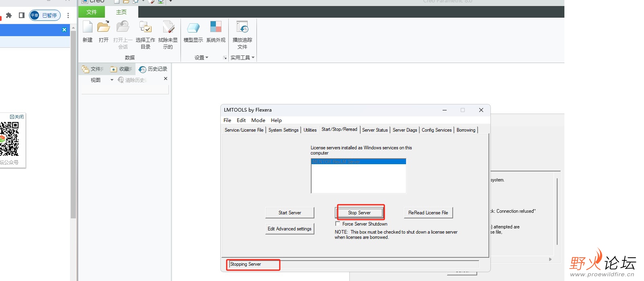Open the LMTOOLS Mode menu
Image resolution: width=644 pixels, height=281 pixels.
point(258,120)
